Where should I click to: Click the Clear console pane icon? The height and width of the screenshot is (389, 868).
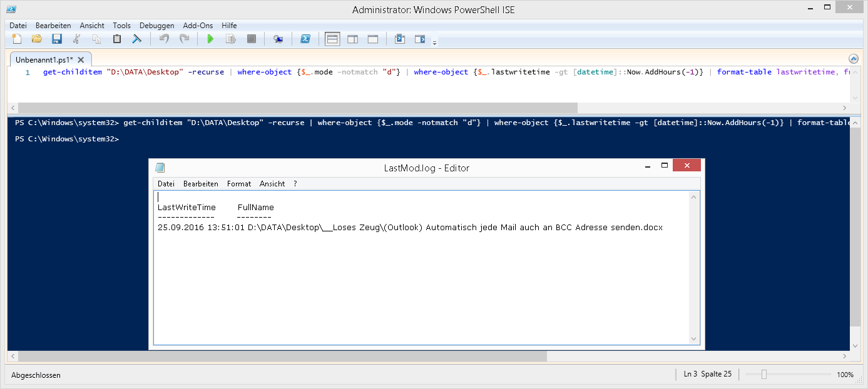click(x=136, y=39)
